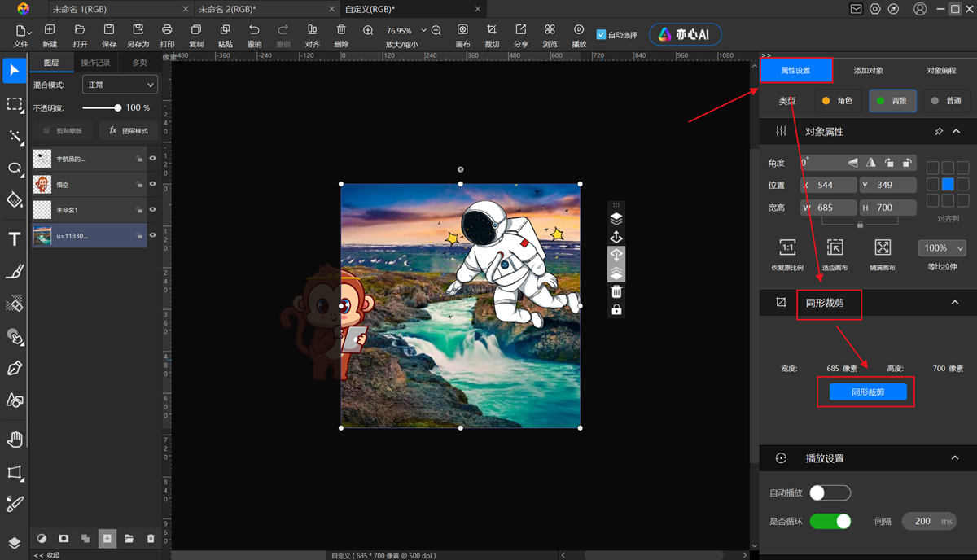977x560 pixels.
Task: Open the 100% 等比拉伸 dropdown
Action: pos(942,248)
